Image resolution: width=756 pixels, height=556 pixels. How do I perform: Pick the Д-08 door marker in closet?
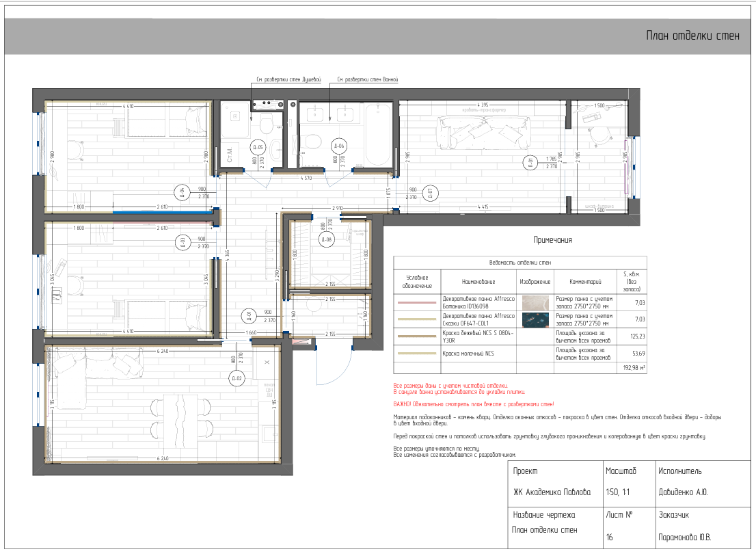point(327,239)
